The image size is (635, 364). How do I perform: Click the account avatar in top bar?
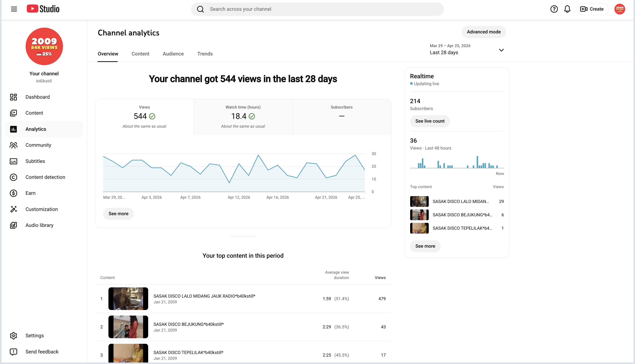[619, 9]
